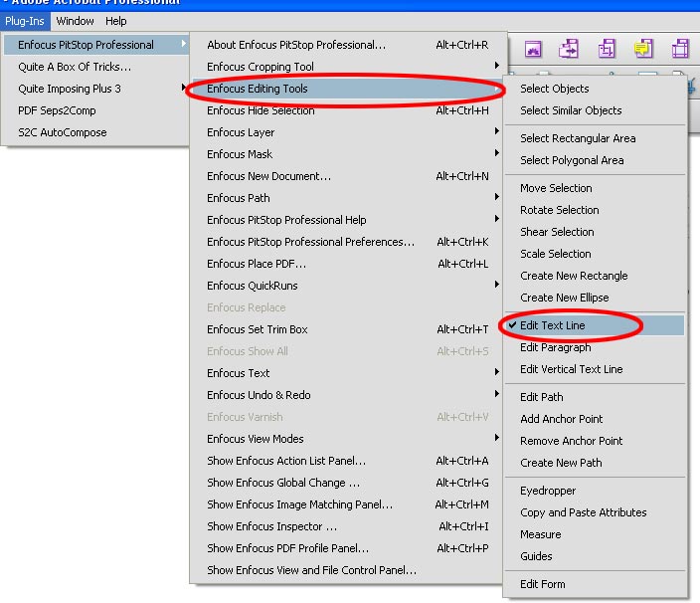
Task: Expand Enfocus PitStop Professional Help submenu
Action: (x=497, y=219)
